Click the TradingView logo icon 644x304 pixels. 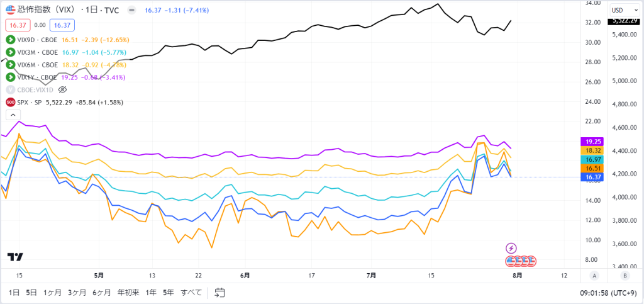(x=15, y=257)
